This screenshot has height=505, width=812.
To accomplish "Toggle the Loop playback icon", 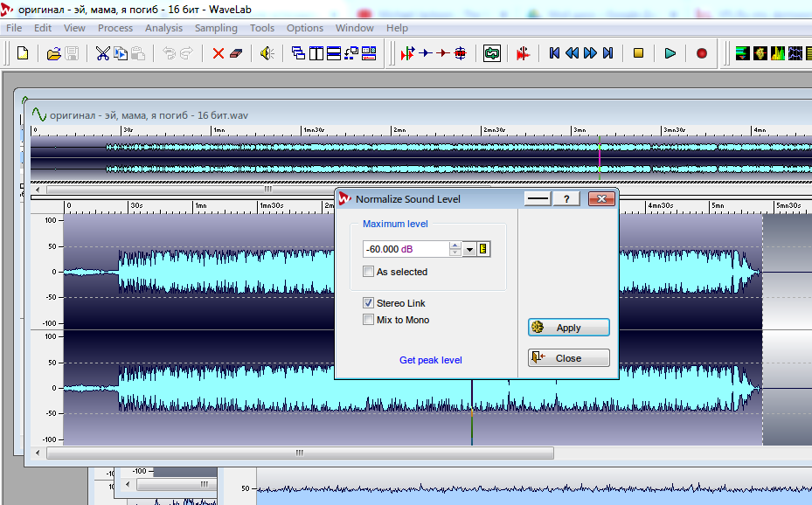I will [x=492, y=53].
